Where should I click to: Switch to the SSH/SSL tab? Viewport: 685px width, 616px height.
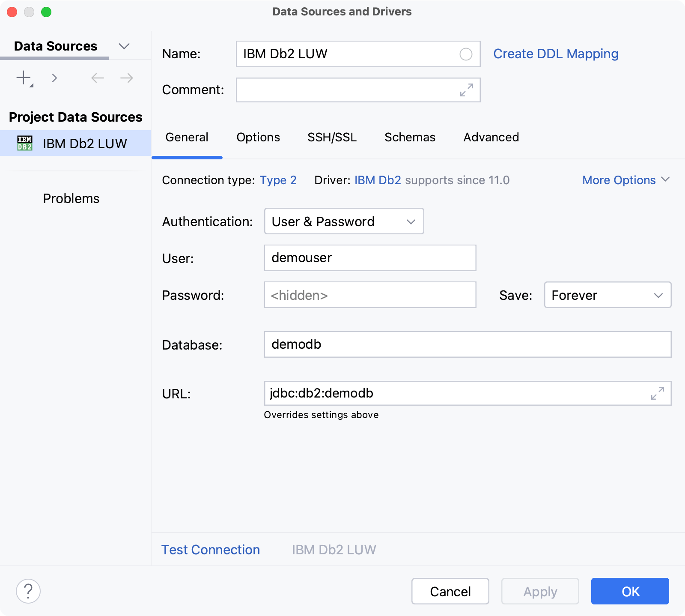pyautogui.click(x=332, y=138)
